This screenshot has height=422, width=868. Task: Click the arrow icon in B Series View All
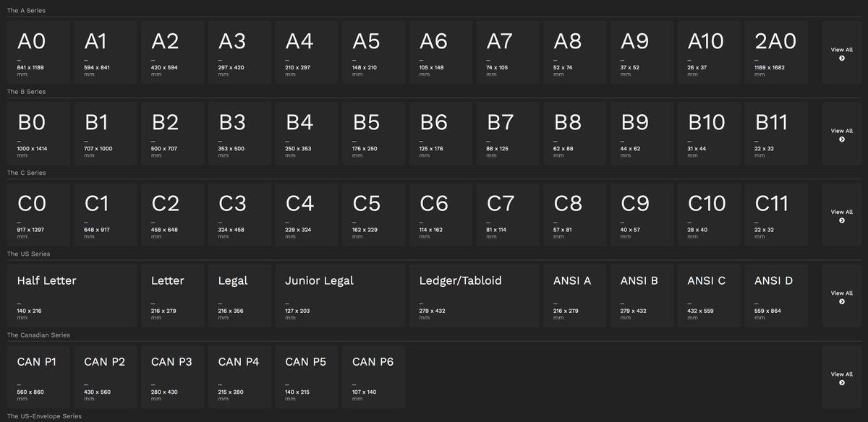[841, 139]
